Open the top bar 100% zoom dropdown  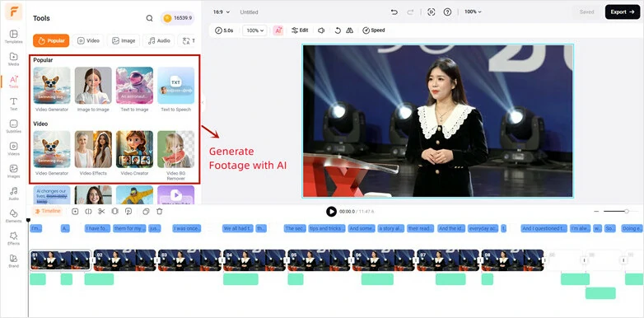[x=473, y=12]
